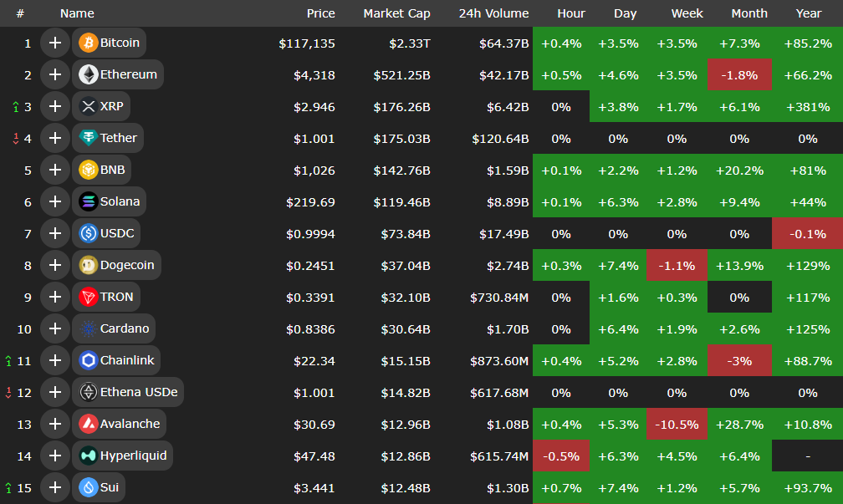Add Bitcoin to watchlist with plus button
The width and height of the screenshot is (843, 504).
[55, 43]
